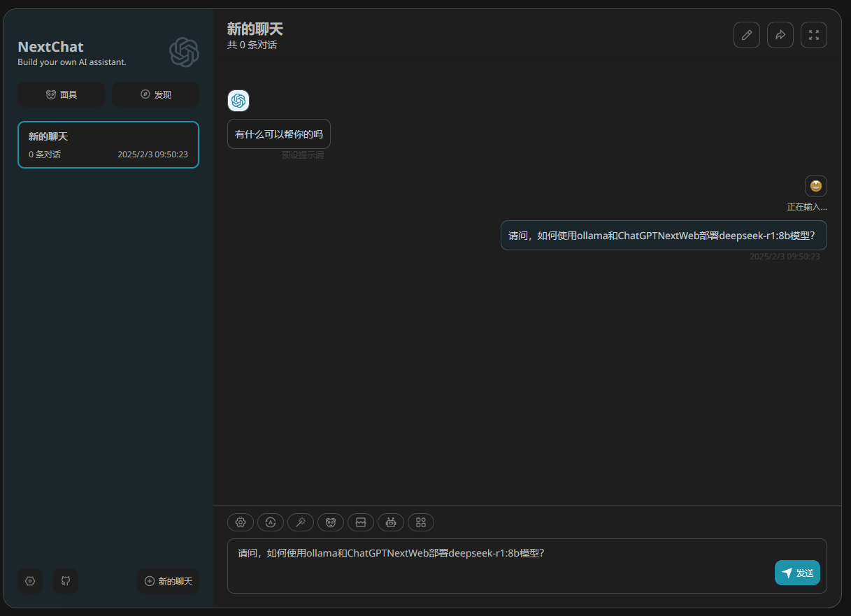Click the mask face icon above input box
This screenshot has width=851, height=616.
[331, 522]
